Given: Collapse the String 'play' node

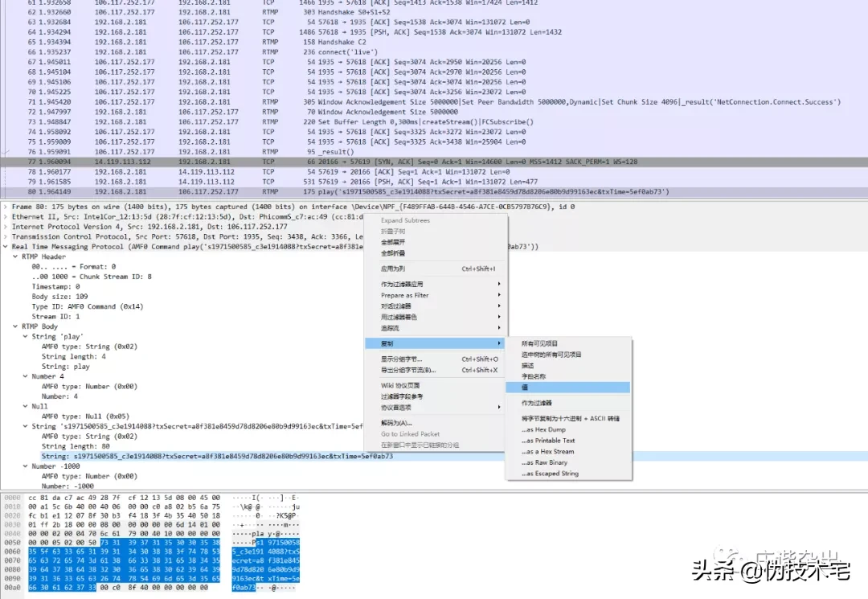Looking at the screenshot, I should (x=26, y=336).
